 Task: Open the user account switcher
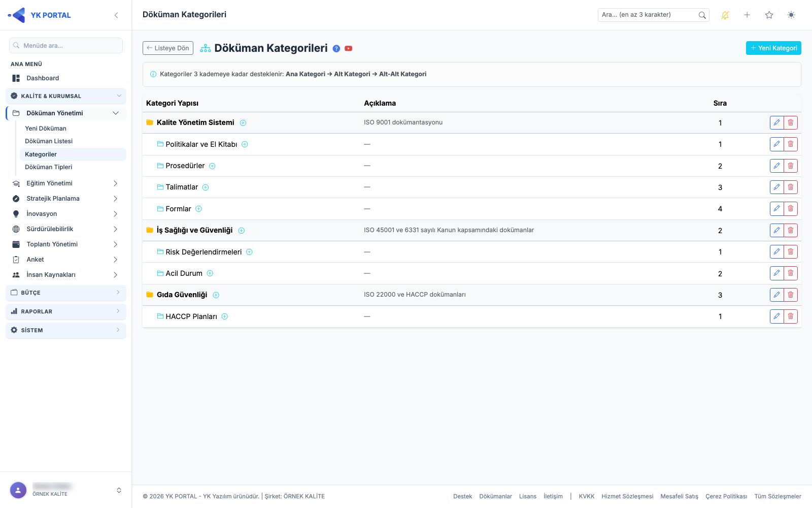66,490
